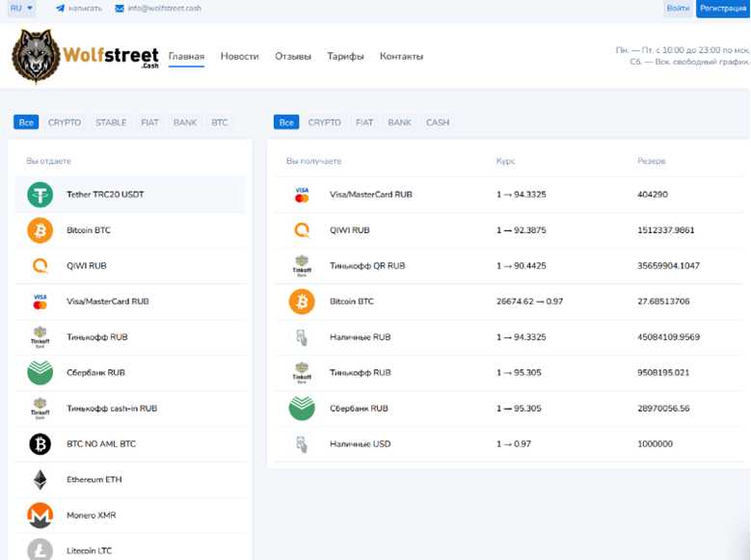Viewport: 751px width, 560px height.
Task: Select the CASH filter tab
Action: 438,122
